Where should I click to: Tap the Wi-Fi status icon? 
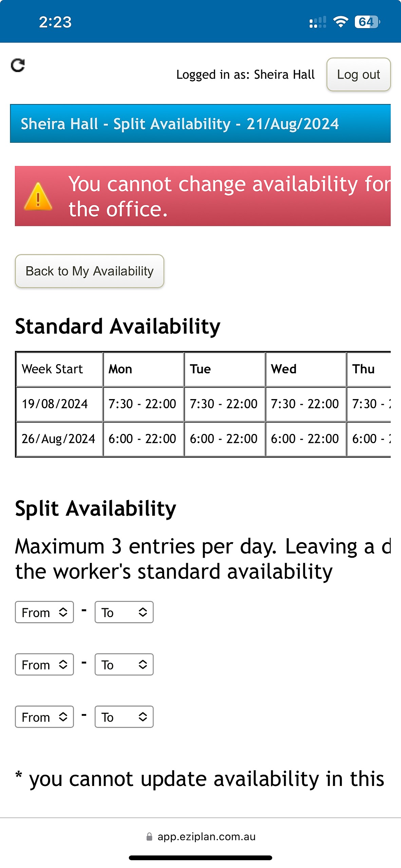click(x=340, y=22)
